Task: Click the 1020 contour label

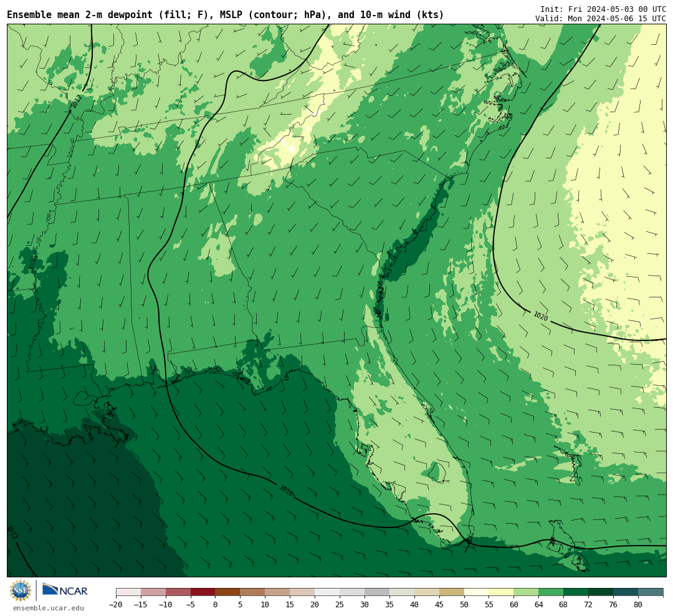Action: pyautogui.click(x=541, y=316)
